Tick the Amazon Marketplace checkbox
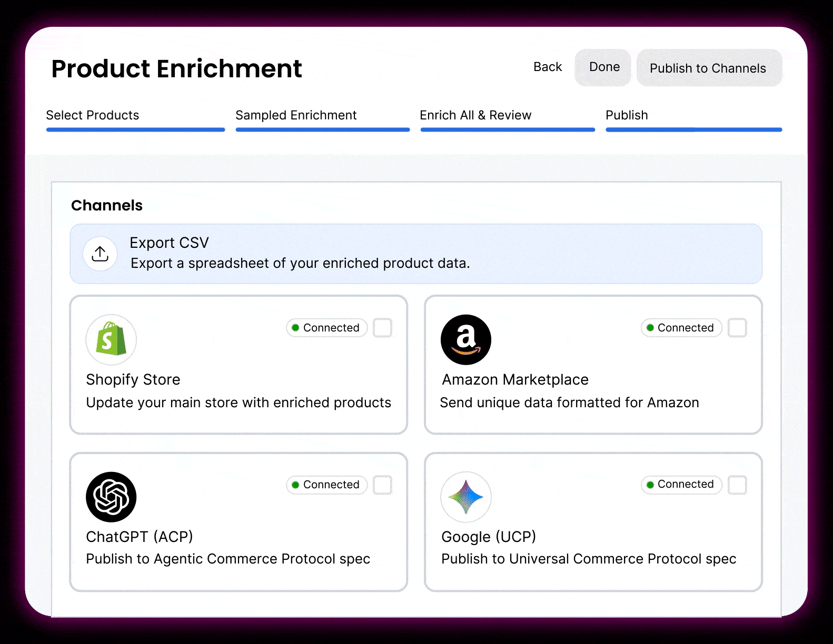 tap(737, 328)
